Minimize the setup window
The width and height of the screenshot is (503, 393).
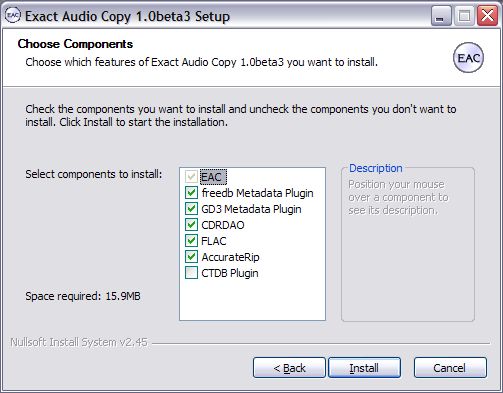[x=441, y=16]
